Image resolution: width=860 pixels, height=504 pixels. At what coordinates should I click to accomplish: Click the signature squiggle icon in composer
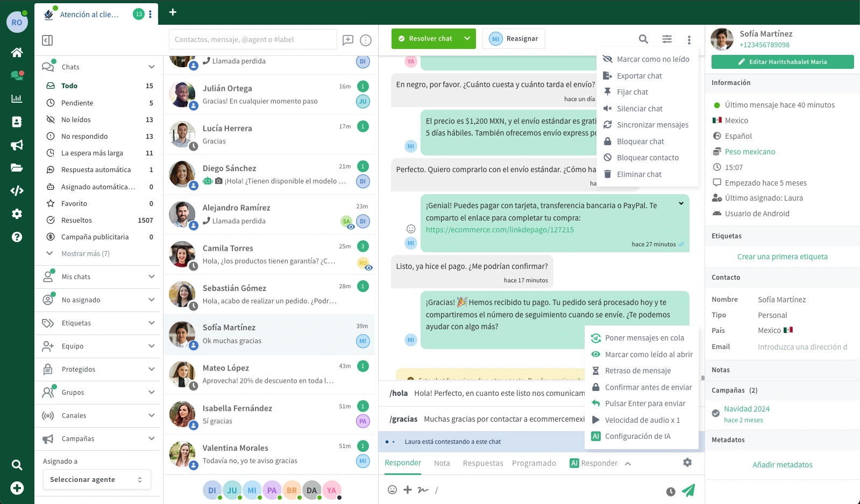pyautogui.click(x=423, y=489)
